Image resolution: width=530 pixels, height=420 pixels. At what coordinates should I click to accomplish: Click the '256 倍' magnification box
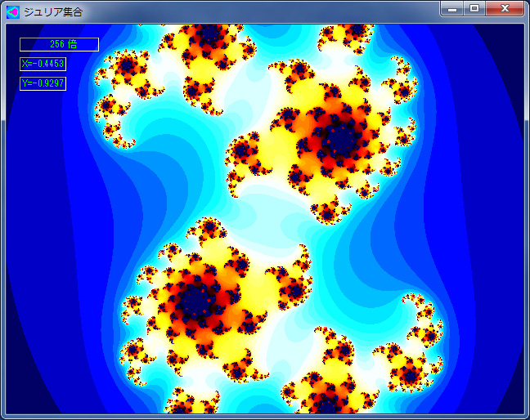coord(59,44)
